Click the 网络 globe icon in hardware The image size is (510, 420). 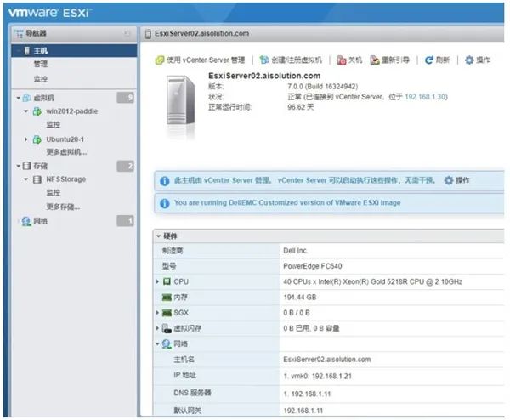(167, 343)
